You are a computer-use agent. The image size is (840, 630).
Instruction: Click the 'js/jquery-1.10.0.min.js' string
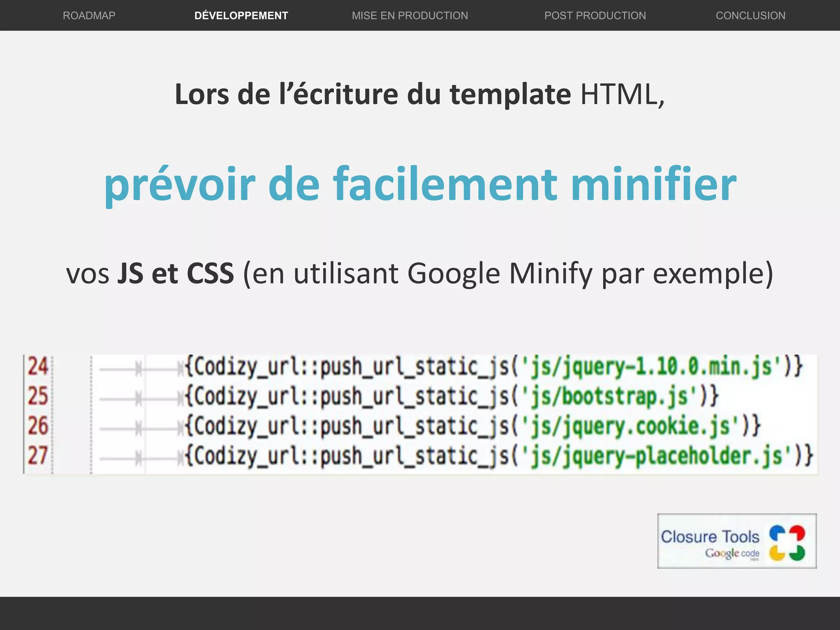click(651, 367)
